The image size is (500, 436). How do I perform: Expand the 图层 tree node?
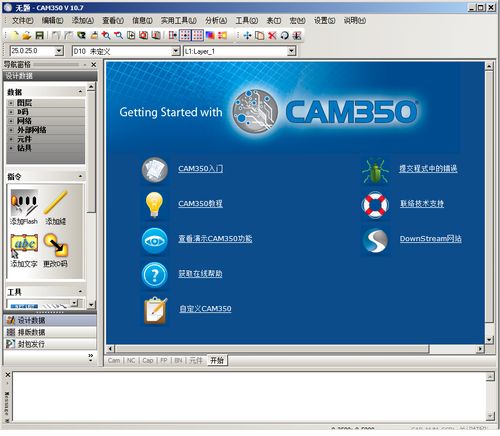tap(11, 103)
